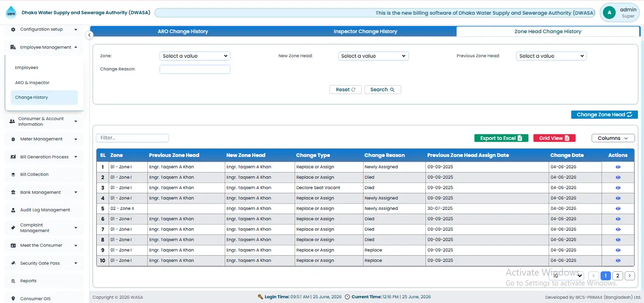Click the Filter text box
This screenshot has height=303, width=644.
pyautogui.click(x=132, y=138)
